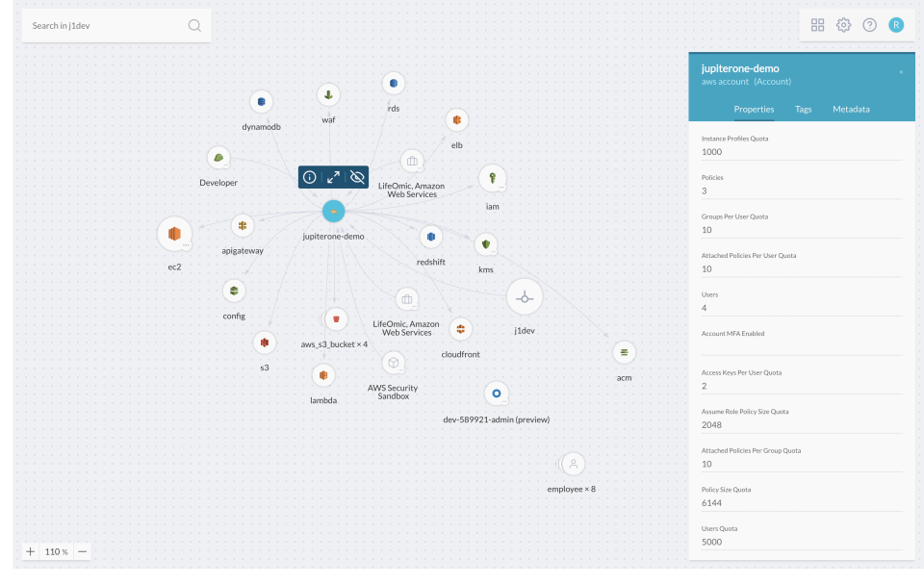Select the ec2 node icon
Image resolution: width=924 pixels, height=584 pixels.
174,234
